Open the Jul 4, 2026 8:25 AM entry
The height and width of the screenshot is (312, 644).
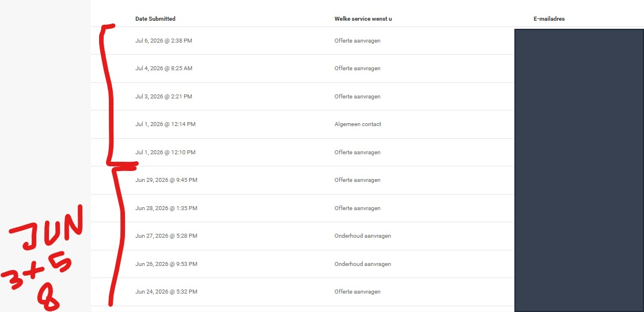[164, 69]
